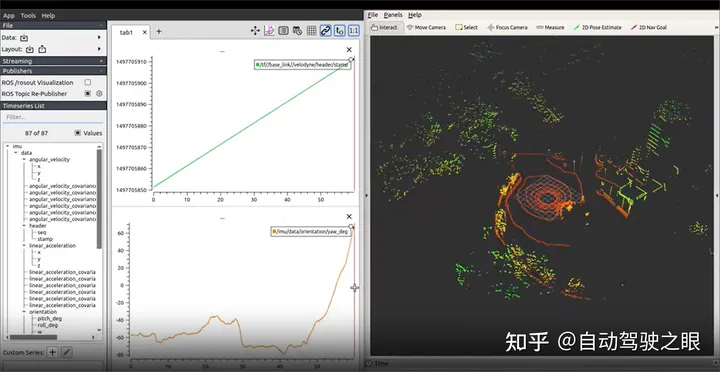Click the date-time axis icon
720x372 pixels.
click(x=298, y=31)
